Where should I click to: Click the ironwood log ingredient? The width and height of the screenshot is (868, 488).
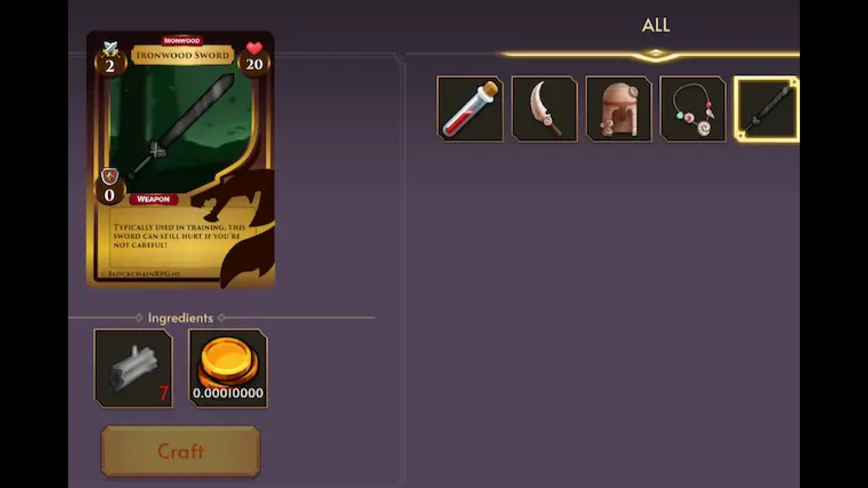(133, 368)
